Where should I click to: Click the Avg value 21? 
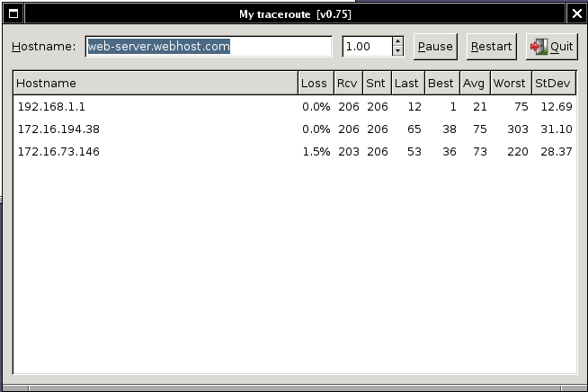tap(480, 107)
